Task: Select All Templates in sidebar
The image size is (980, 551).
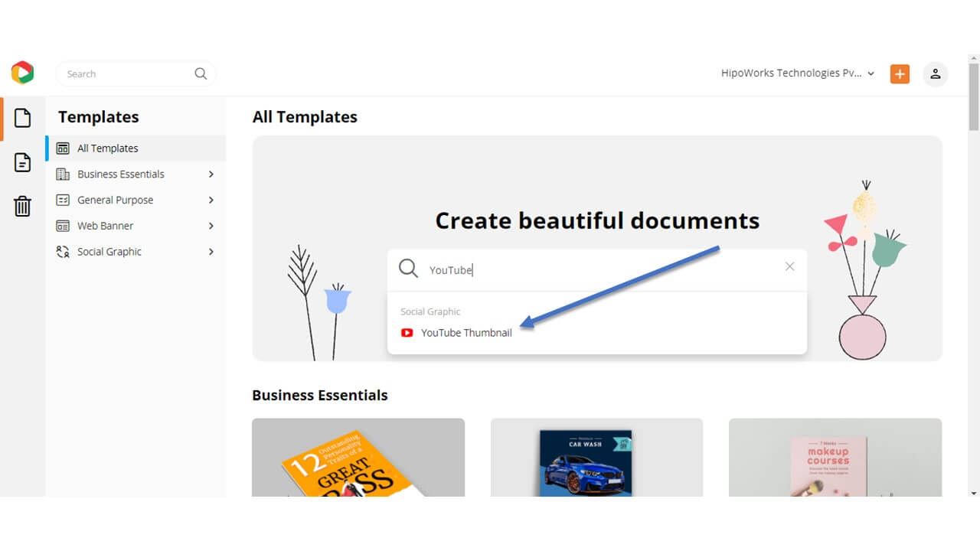Action: [108, 148]
